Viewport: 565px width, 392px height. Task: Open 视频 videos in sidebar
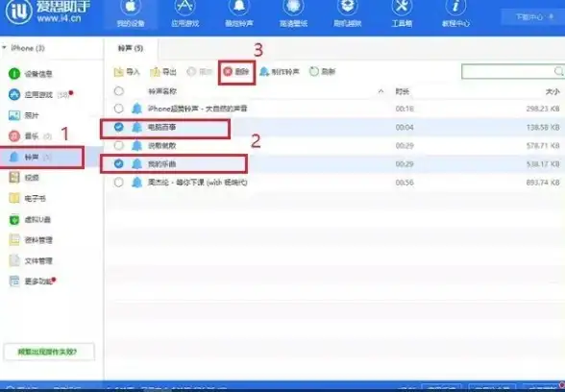click(x=24, y=178)
